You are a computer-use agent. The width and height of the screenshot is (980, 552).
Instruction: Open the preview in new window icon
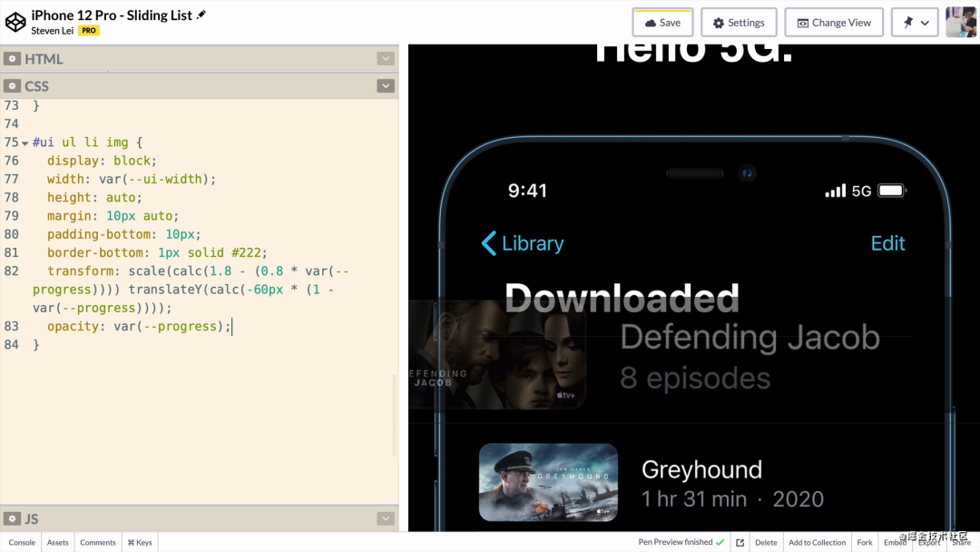tap(740, 542)
